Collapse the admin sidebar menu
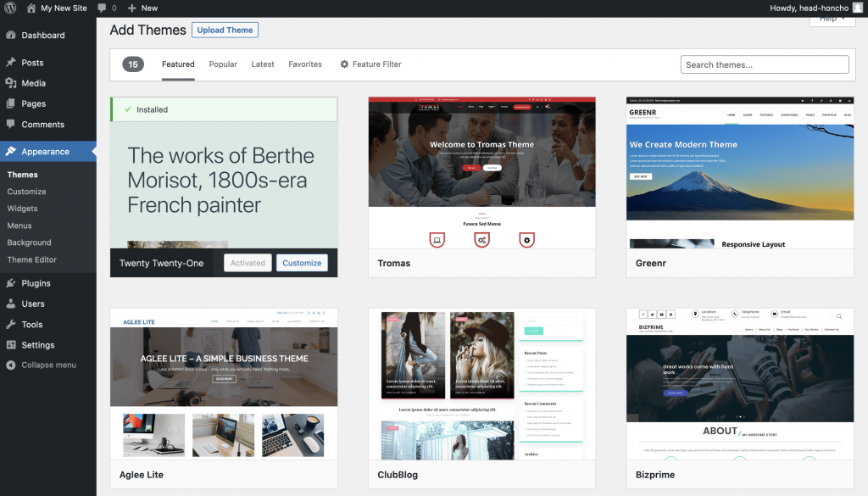The width and height of the screenshot is (868, 496). pyautogui.click(x=42, y=365)
